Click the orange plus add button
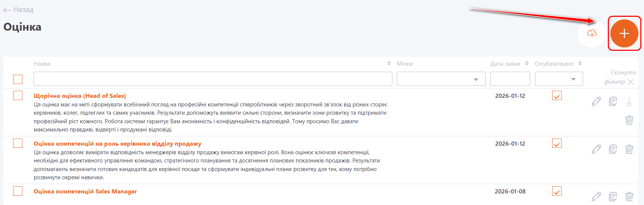The image size is (644, 205). (624, 34)
